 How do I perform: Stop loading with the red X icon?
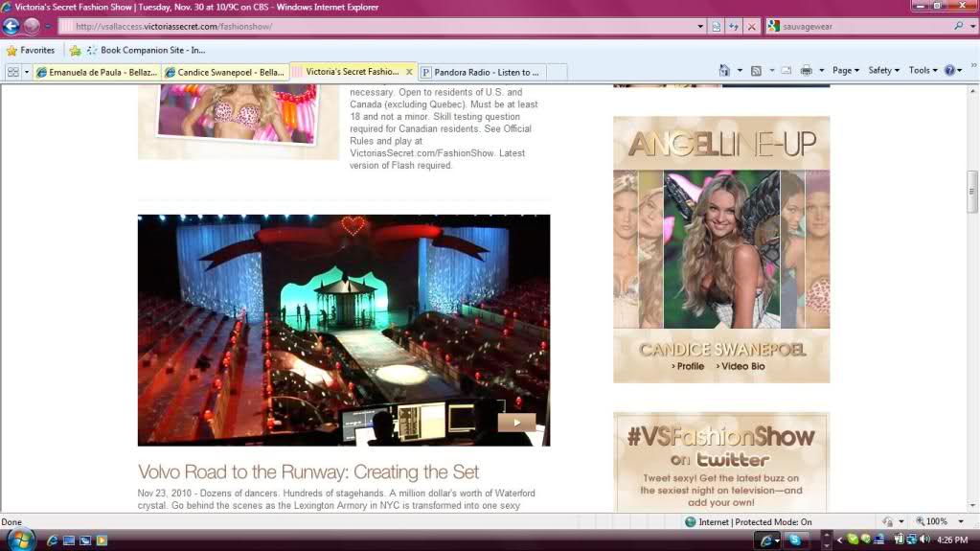(x=752, y=26)
